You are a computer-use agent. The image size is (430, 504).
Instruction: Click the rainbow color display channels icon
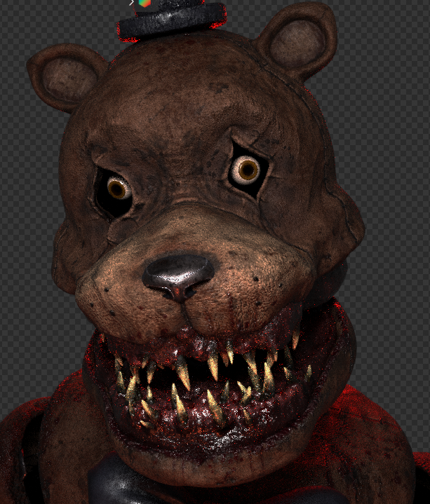tap(145, 4)
